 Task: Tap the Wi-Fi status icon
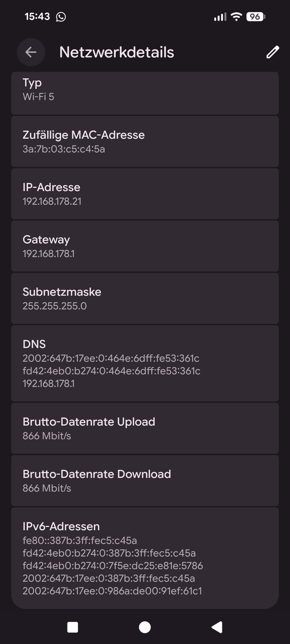tap(236, 17)
